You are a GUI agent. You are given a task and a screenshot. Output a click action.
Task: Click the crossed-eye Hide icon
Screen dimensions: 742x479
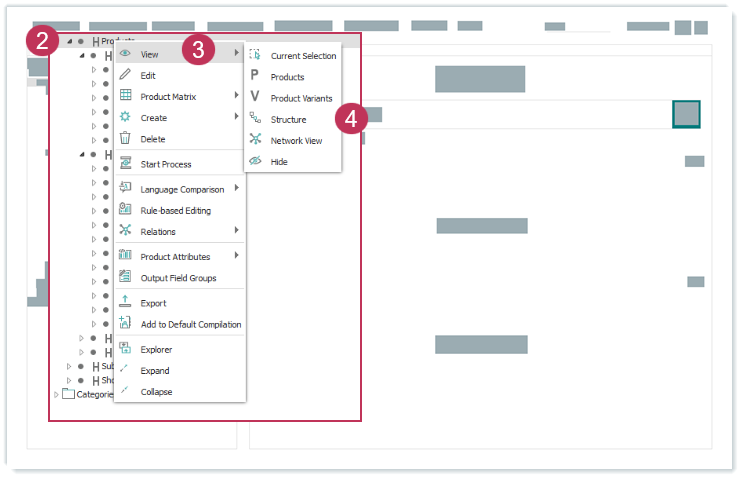coord(255,161)
